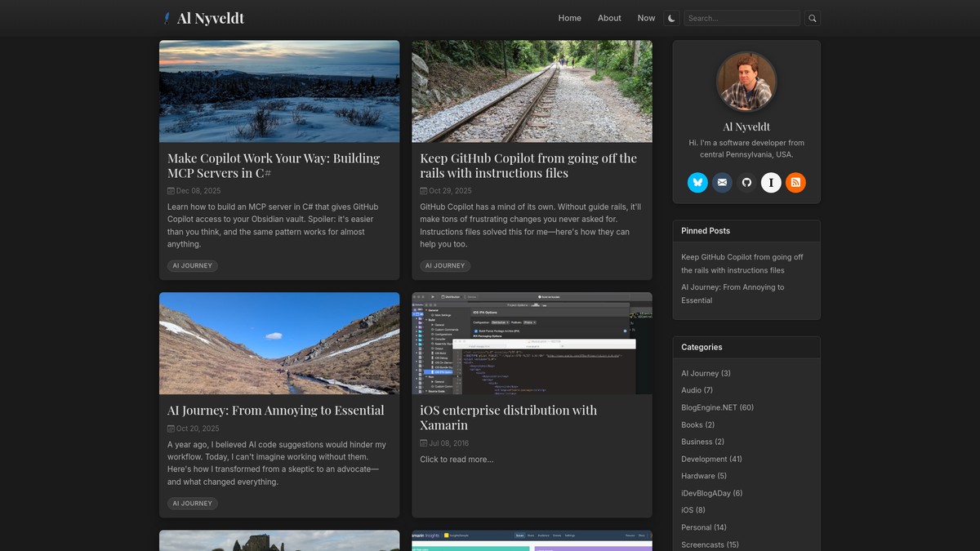Open "iOS enterprise distribution with Xamarin" title
Image resolution: width=980 pixels, height=551 pixels.
click(508, 418)
